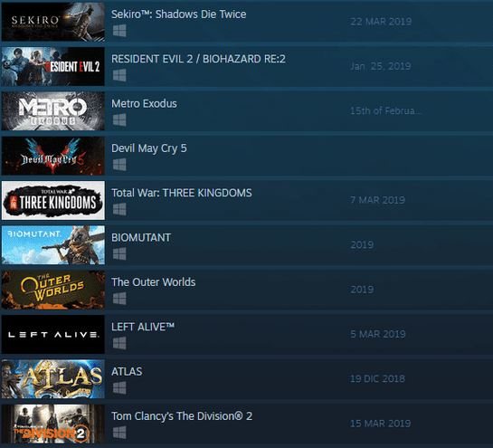The height and width of the screenshot is (448, 493).
Task: Open the Sekiro game thumbnail
Action: 52,22
